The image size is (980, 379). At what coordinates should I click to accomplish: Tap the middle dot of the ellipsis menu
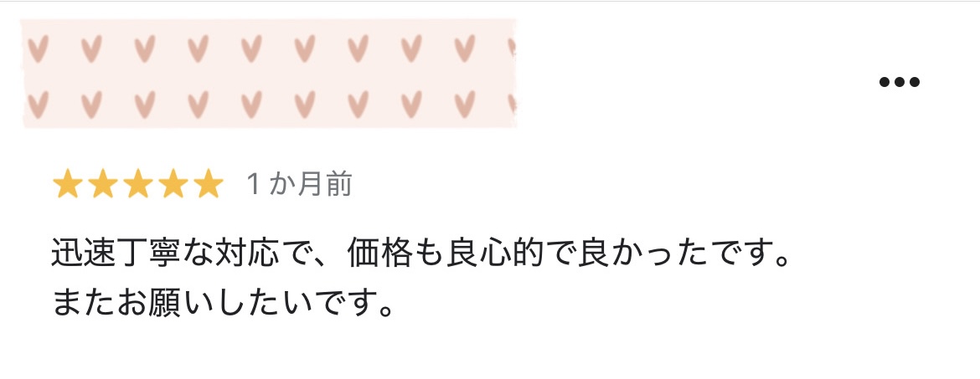[x=900, y=82]
